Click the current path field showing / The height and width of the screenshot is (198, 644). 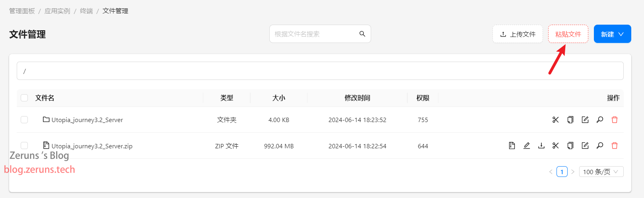pyautogui.click(x=320, y=71)
